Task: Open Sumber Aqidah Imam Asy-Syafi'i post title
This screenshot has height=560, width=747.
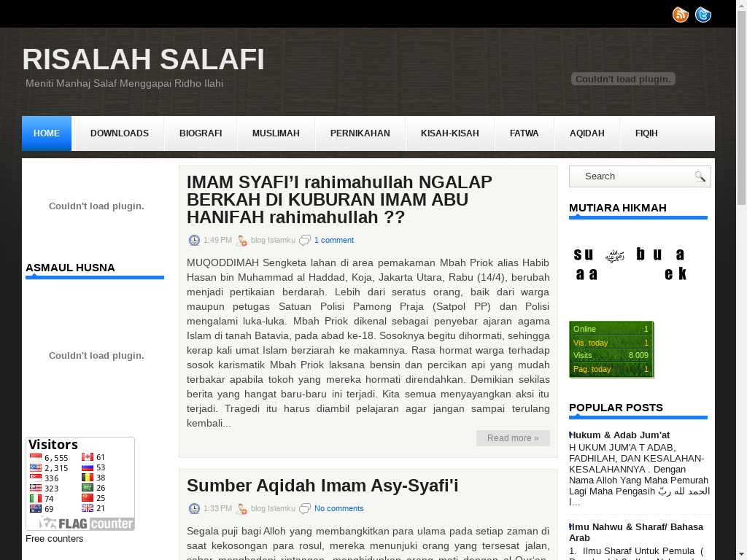Action: [x=322, y=486]
